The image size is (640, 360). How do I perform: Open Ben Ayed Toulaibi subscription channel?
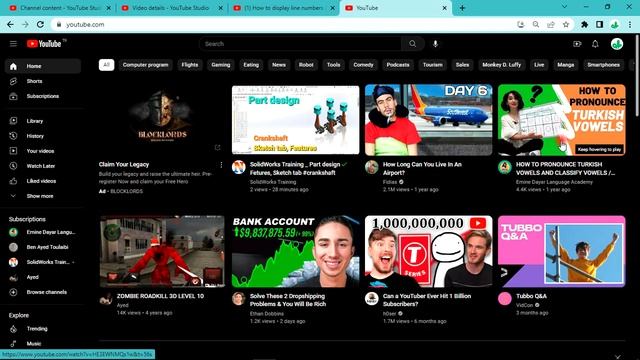pos(43,247)
